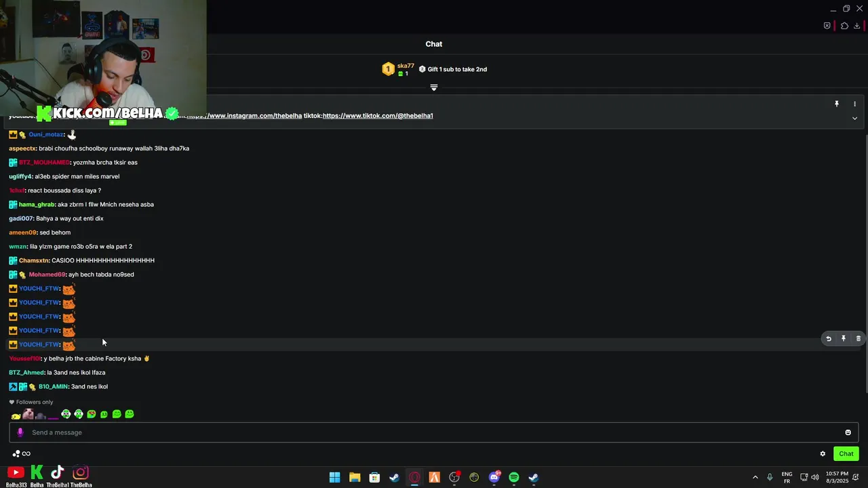
Task: Click username Ouni_motaz
Action: (46, 134)
